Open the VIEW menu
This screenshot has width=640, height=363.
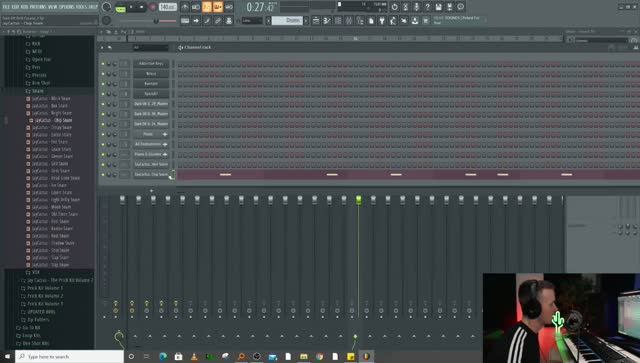point(52,7)
